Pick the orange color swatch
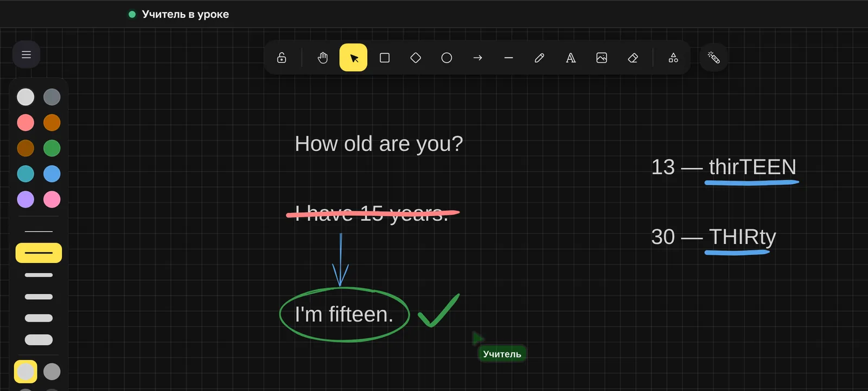 (x=52, y=123)
